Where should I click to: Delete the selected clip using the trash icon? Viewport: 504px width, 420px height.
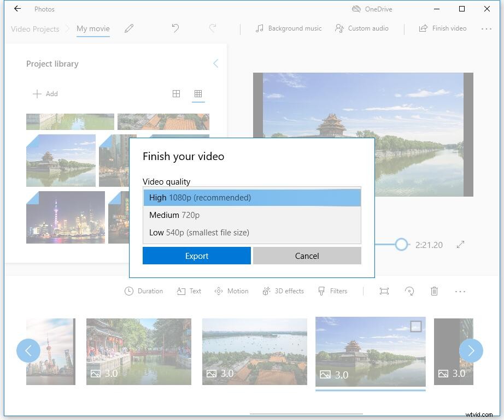(x=434, y=291)
